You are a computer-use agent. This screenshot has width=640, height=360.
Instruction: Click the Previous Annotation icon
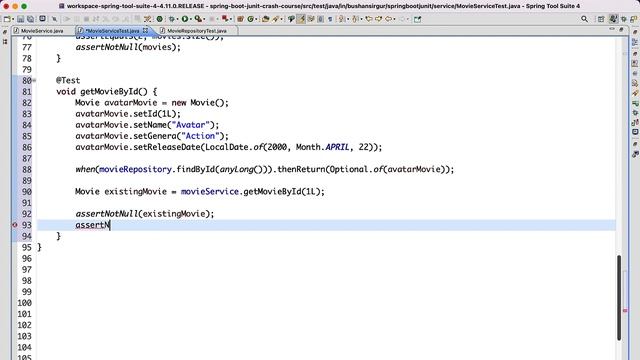(355, 19)
